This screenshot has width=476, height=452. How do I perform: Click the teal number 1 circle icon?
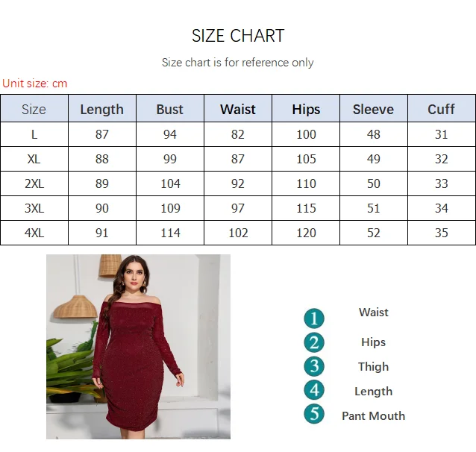coord(314,318)
